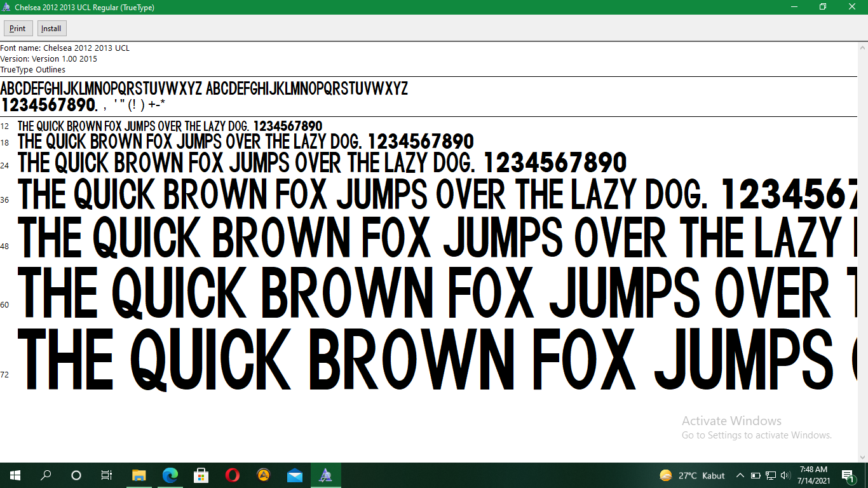Click window title 'Chelsea 2012 2013 UCL Regular (TrueType)'

click(x=85, y=8)
